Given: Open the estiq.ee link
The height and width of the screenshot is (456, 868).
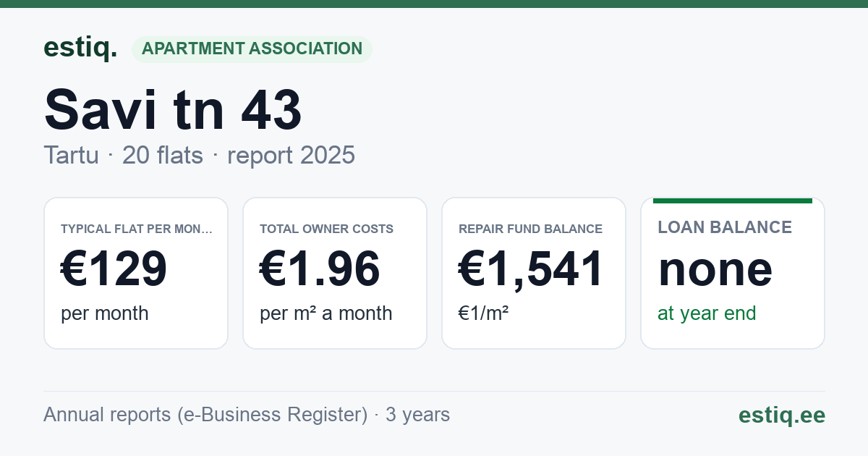Looking at the screenshot, I should pos(782,415).
